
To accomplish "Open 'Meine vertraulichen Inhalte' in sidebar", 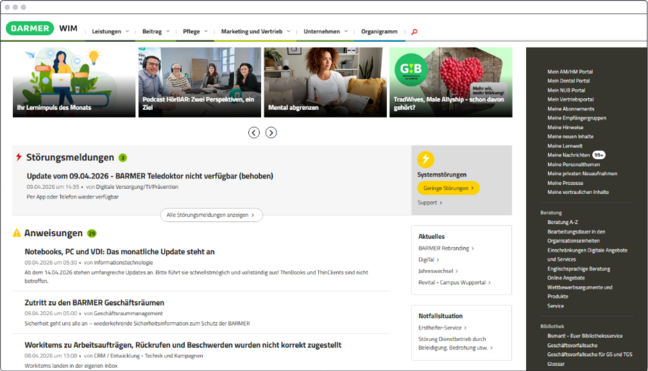I will click(x=578, y=192).
